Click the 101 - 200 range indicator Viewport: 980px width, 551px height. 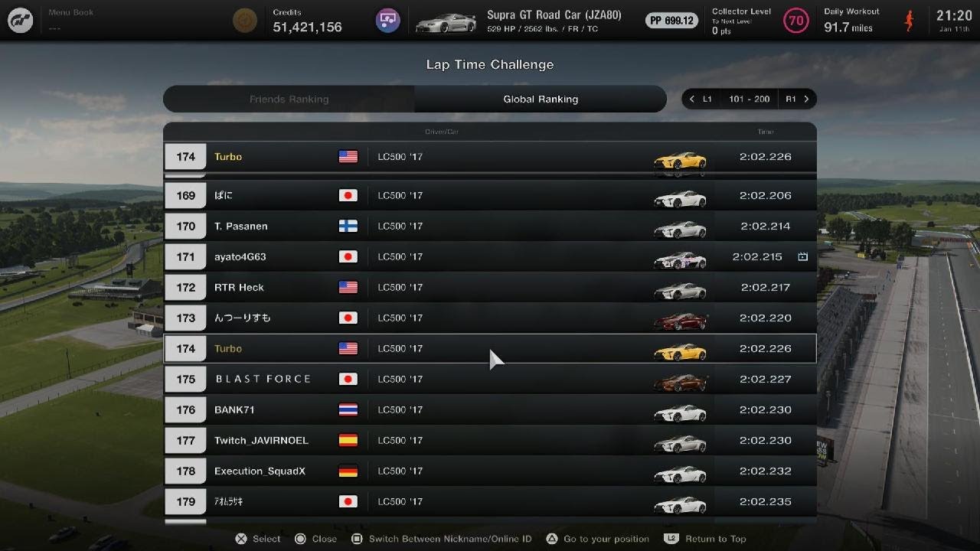point(750,99)
